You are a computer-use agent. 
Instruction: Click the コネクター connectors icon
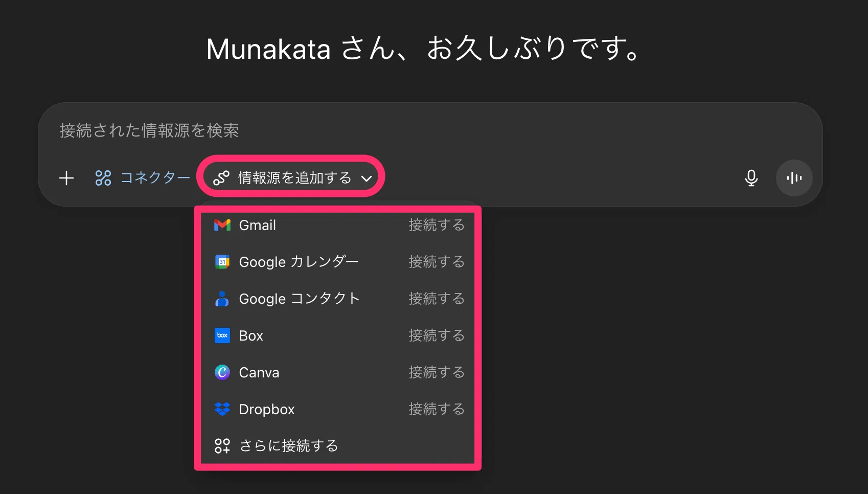[x=103, y=178]
